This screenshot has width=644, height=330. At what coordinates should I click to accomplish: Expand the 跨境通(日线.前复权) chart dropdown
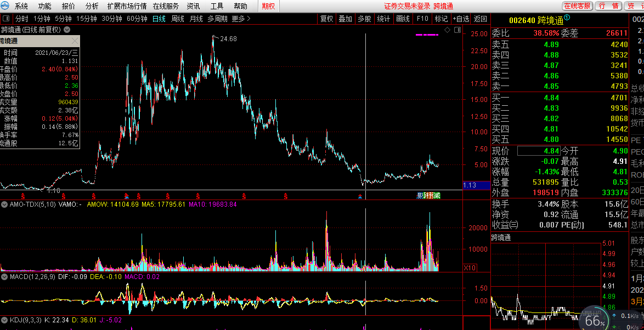click(67, 30)
